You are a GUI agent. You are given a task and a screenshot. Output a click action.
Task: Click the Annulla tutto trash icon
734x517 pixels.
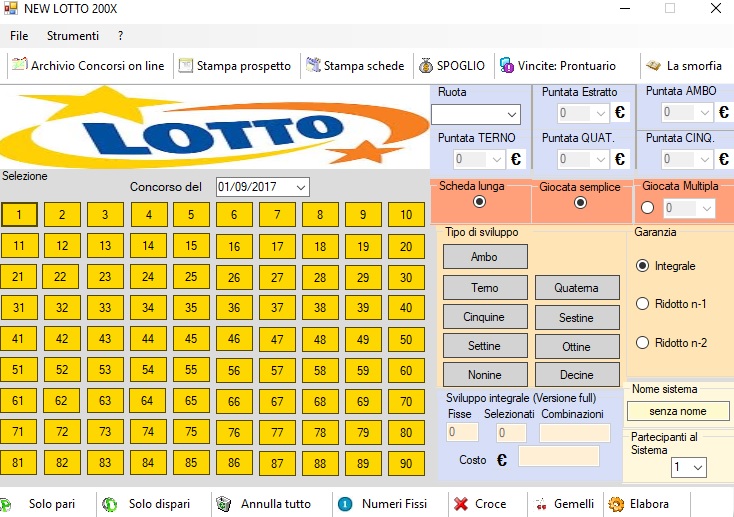pos(224,504)
